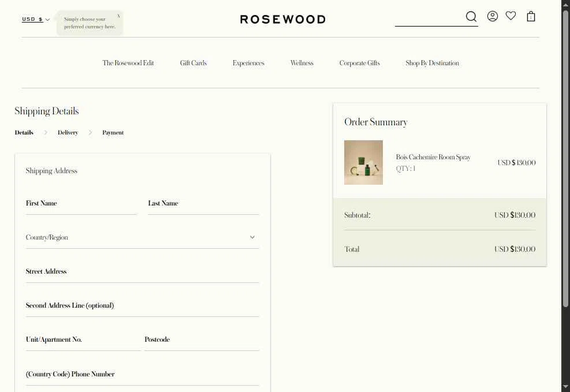
Task: Click the Total amount USD $130.00
Action: tap(515, 249)
